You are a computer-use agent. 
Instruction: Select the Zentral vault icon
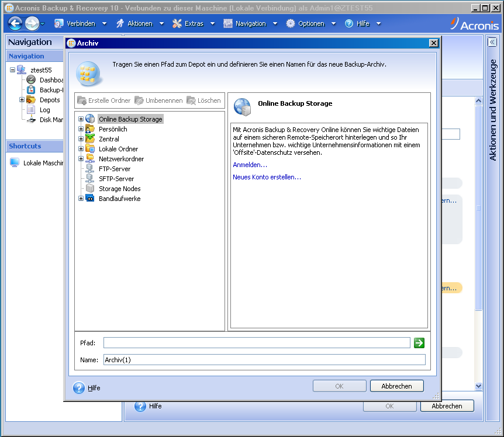pyautogui.click(x=90, y=138)
